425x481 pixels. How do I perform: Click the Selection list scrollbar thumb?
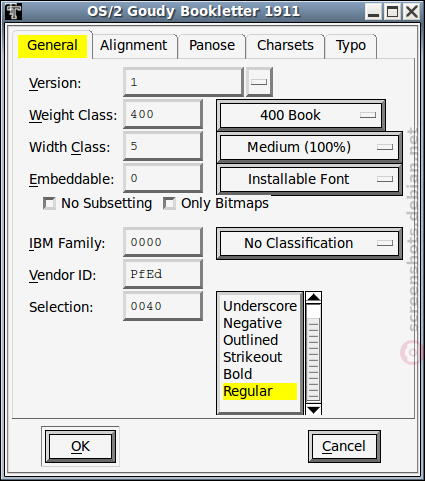click(313, 359)
